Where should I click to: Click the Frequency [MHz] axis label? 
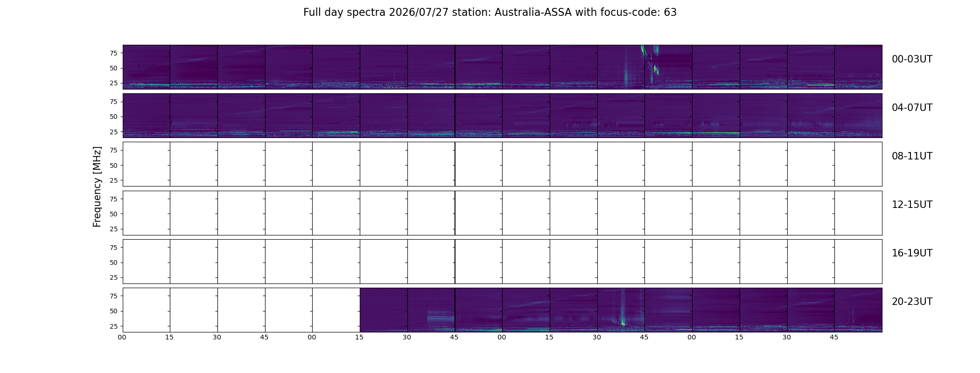[97, 187]
